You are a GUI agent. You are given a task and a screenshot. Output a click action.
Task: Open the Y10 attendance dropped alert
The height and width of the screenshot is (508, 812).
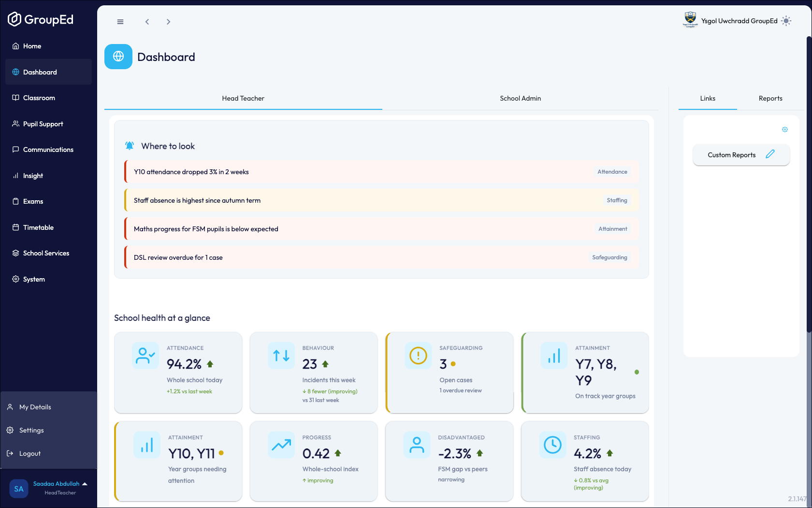pyautogui.click(x=381, y=172)
